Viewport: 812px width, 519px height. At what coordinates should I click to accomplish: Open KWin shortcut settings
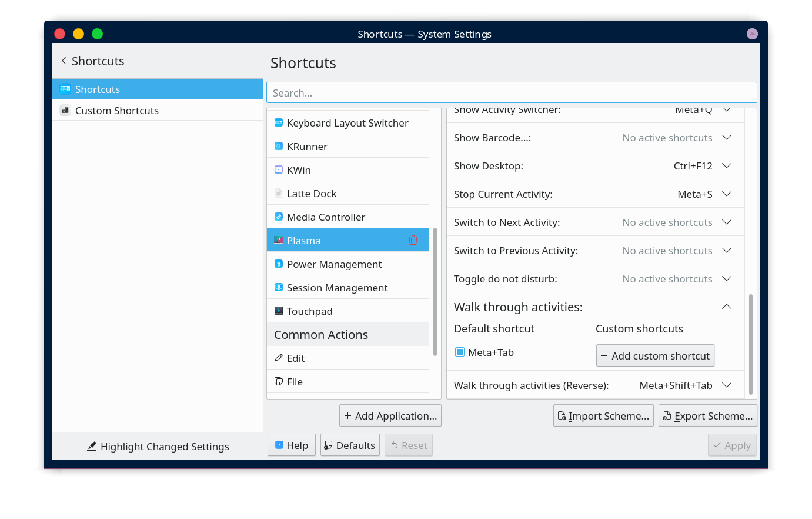pyautogui.click(x=299, y=169)
